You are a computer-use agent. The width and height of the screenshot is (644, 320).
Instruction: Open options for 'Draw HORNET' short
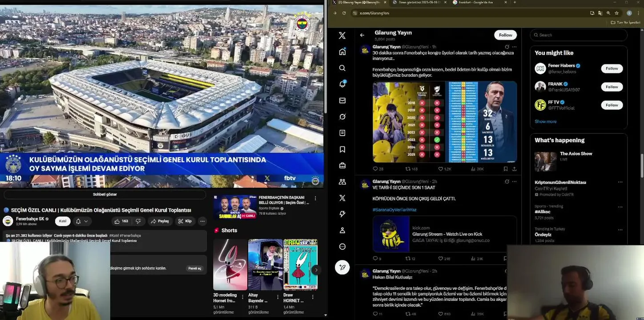pos(313,297)
